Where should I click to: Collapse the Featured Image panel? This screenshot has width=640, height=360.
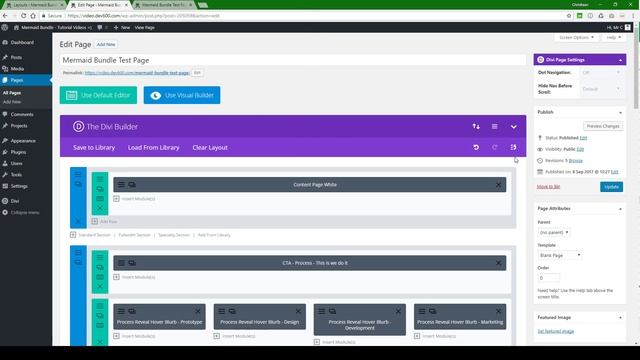pos(620,318)
